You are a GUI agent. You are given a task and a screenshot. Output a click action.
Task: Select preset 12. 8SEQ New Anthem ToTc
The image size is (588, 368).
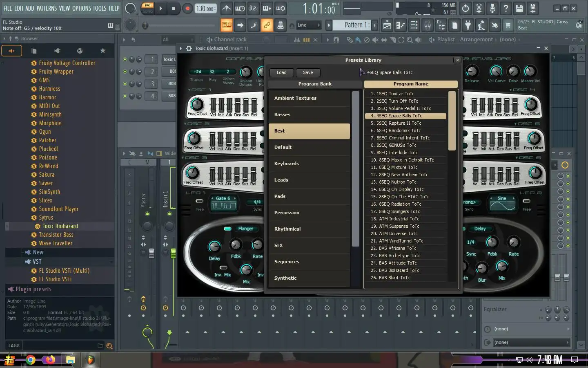(405, 175)
